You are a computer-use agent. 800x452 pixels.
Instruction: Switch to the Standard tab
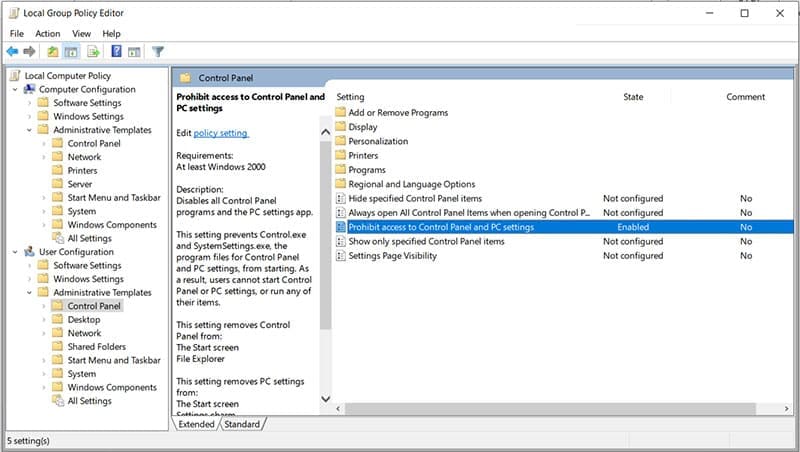point(241,424)
